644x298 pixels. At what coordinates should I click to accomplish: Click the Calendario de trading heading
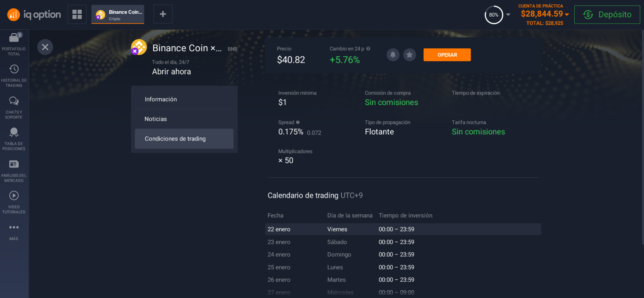303,195
